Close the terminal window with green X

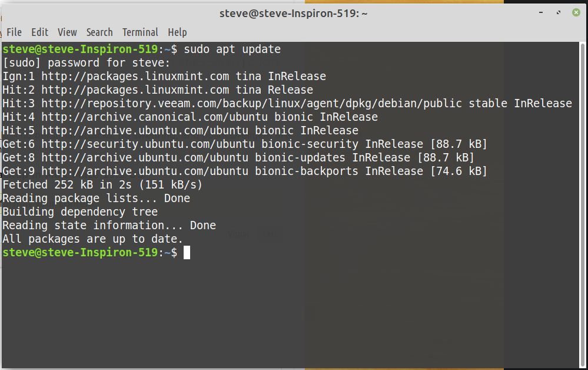coord(576,13)
